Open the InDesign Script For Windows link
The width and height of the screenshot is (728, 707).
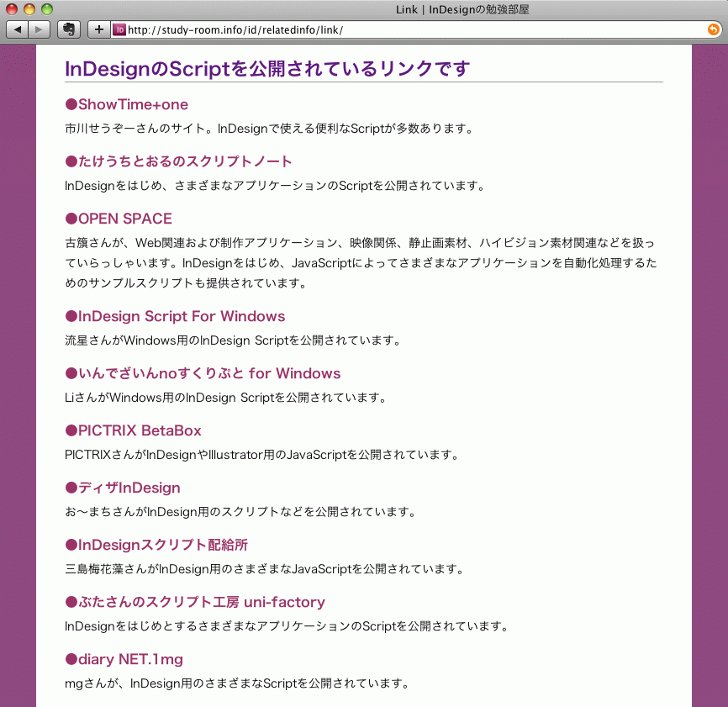point(175,316)
